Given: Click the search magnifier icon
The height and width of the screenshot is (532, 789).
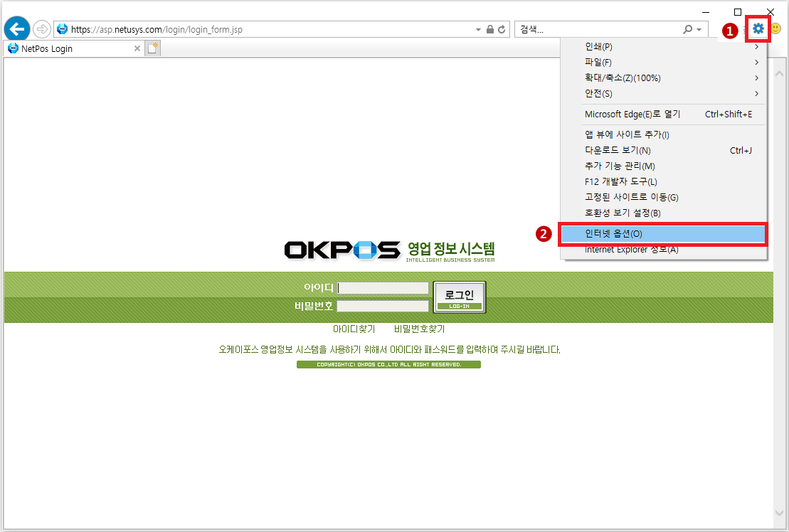Looking at the screenshot, I should click(x=687, y=29).
